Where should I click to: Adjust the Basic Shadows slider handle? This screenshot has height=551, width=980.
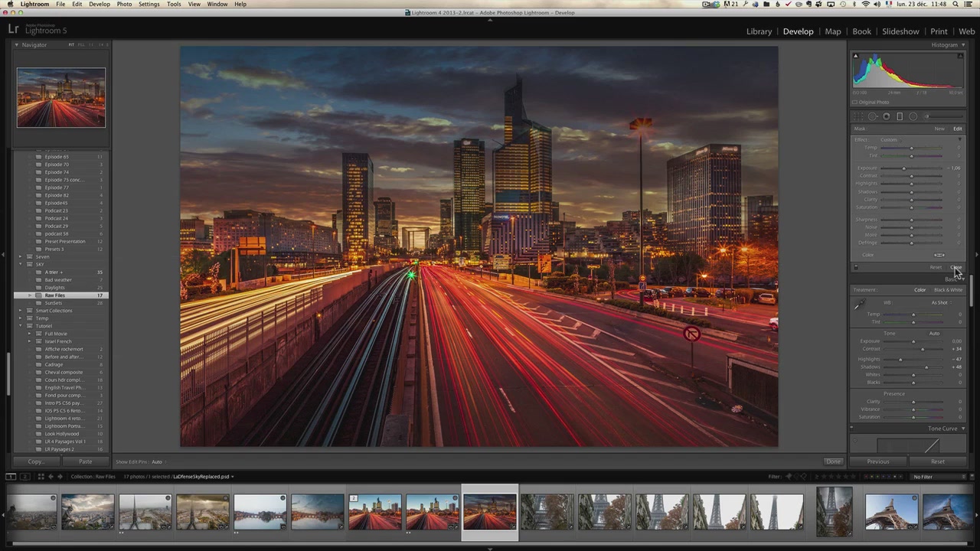[926, 367]
